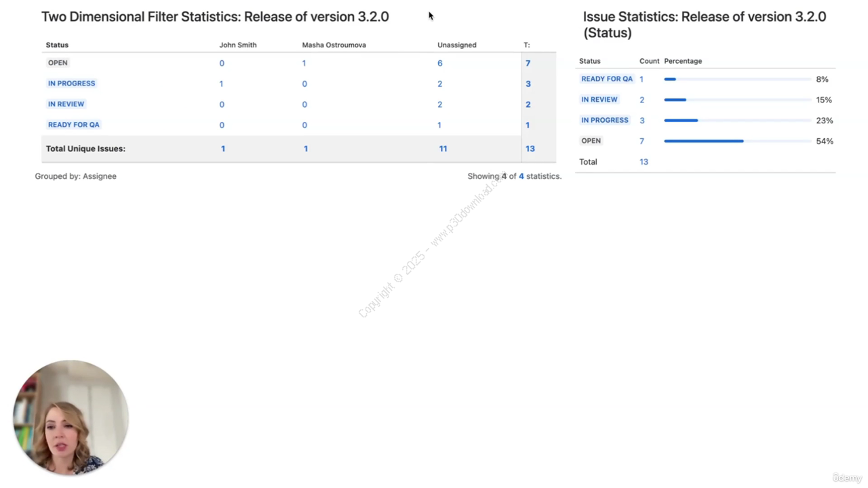The image size is (868, 488).
Task: Click grand total 13 in Total Unique Issues row
Action: point(530,148)
